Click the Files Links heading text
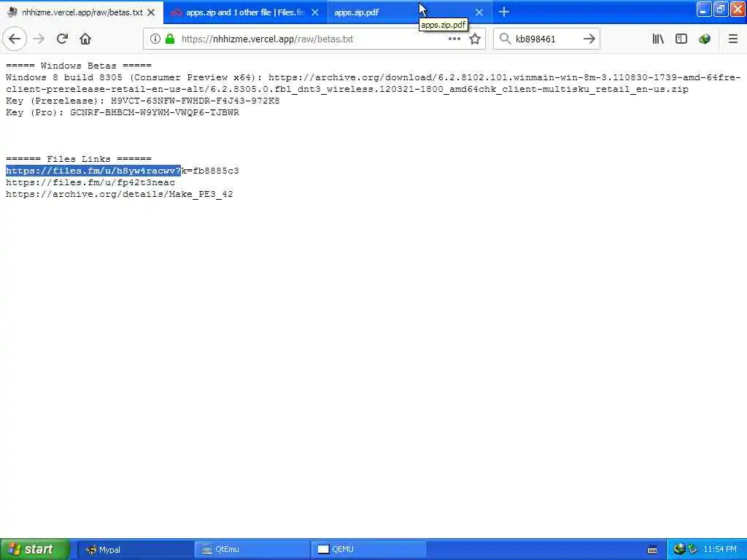The width and height of the screenshot is (747, 560). point(79,159)
